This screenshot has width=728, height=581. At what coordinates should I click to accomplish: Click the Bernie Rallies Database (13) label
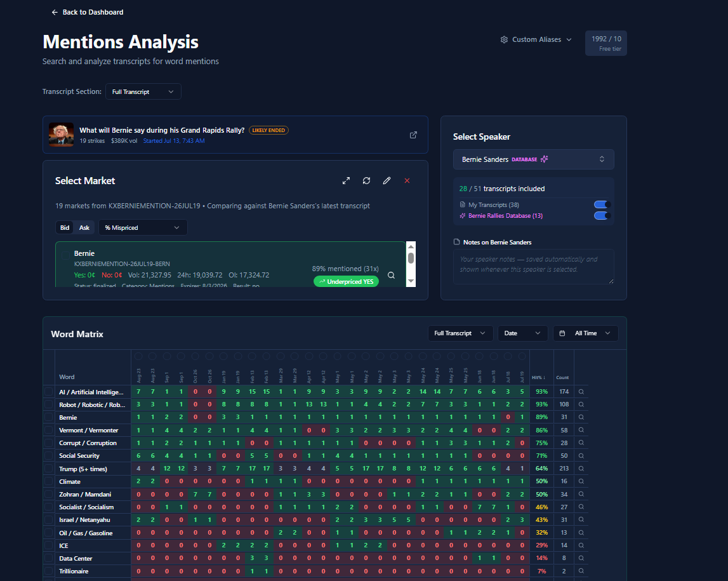pyautogui.click(x=505, y=215)
